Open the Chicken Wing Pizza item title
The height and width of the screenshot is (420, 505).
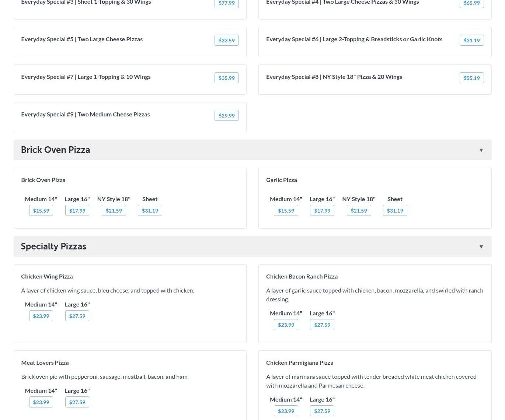(x=47, y=276)
